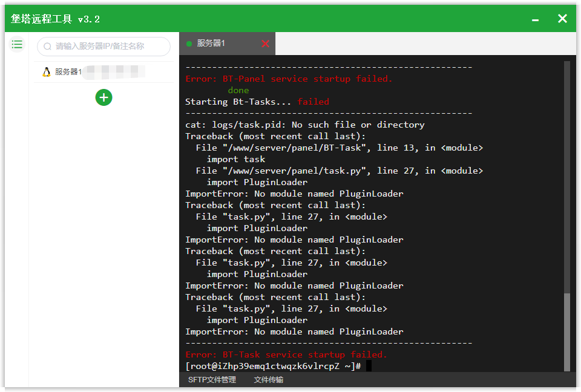The height and width of the screenshot is (392, 581).
Task: Click the terminal vertical scrollbar thumb
Action: click(x=567, y=332)
